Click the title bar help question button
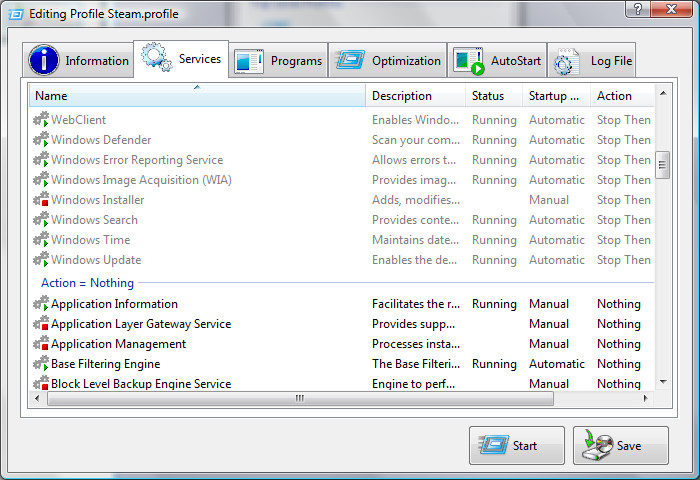 pyautogui.click(x=638, y=9)
